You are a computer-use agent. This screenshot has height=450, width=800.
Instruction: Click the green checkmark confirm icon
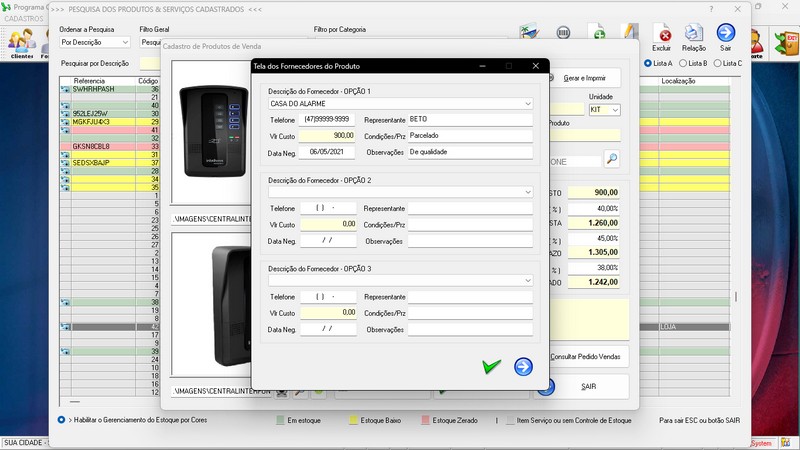click(x=491, y=367)
